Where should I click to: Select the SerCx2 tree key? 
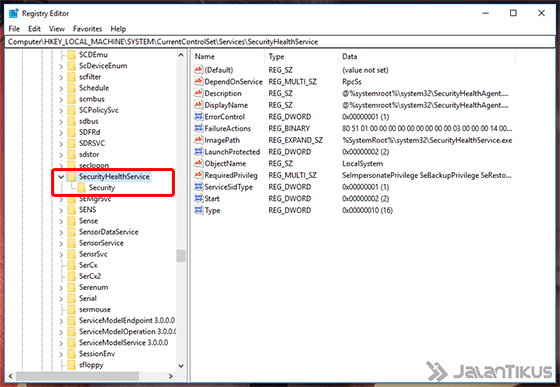90,276
